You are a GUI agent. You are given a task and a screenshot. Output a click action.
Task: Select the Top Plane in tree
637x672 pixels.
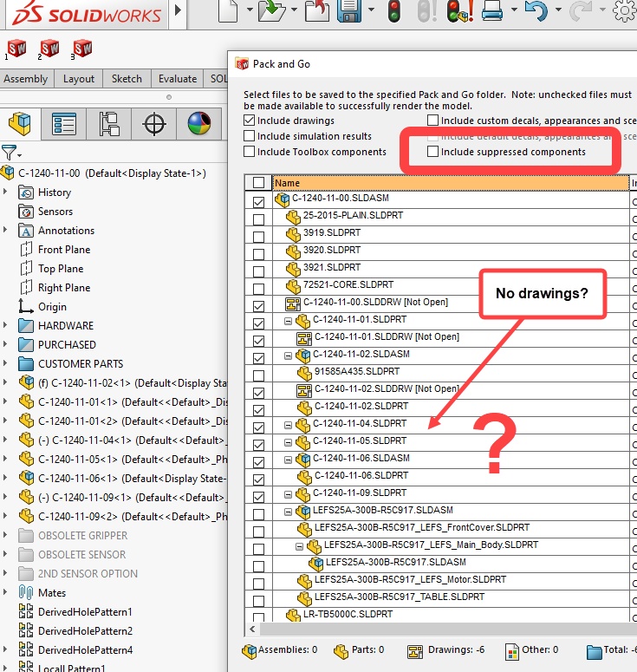[61, 269]
